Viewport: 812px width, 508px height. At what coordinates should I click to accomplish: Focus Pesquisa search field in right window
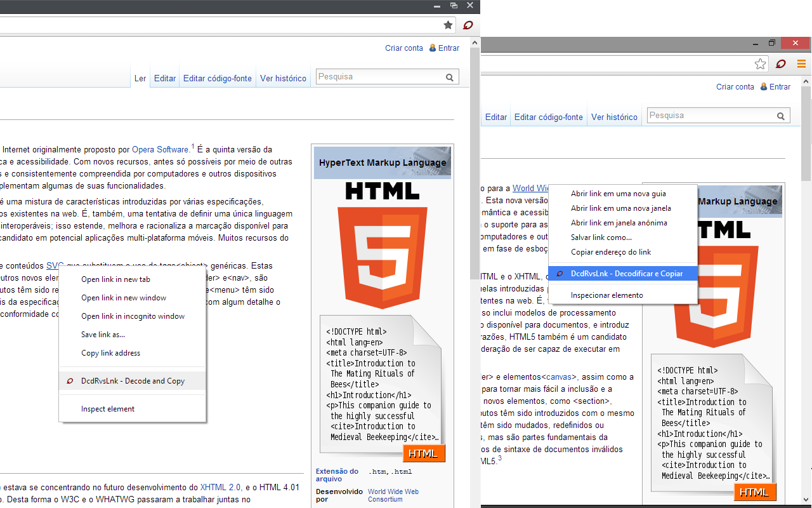click(718, 116)
